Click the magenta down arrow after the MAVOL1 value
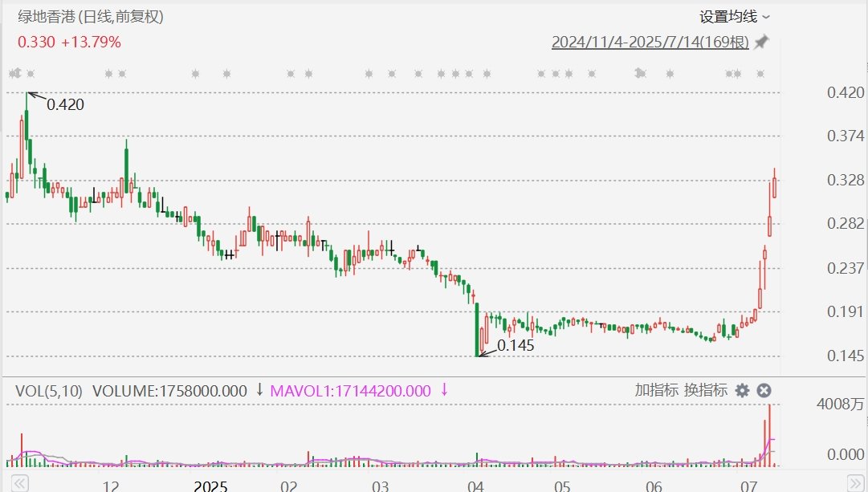The width and height of the screenshot is (868, 492). click(444, 390)
